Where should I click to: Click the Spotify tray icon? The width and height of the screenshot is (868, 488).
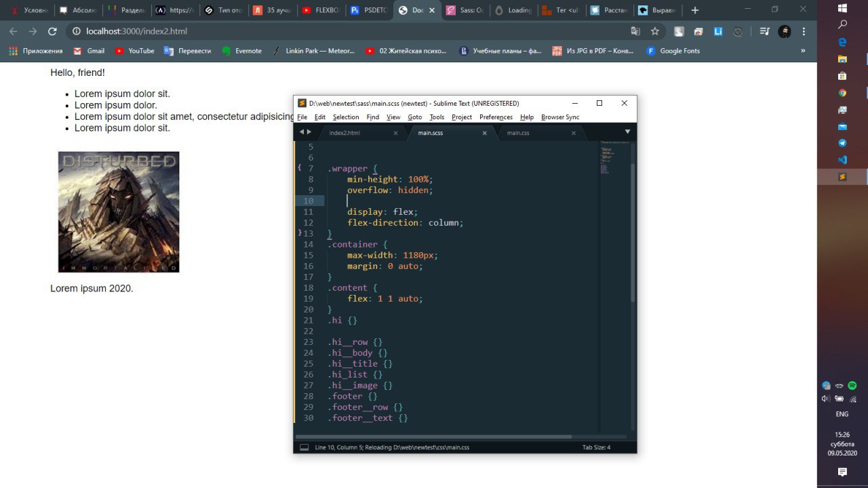[x=852, y=386]
